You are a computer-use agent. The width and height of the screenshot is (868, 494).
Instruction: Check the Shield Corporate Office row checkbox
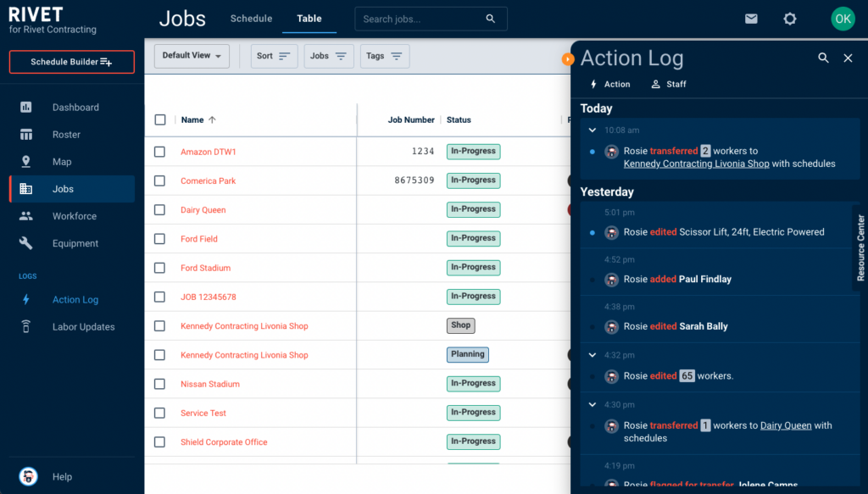pos(159,442)
